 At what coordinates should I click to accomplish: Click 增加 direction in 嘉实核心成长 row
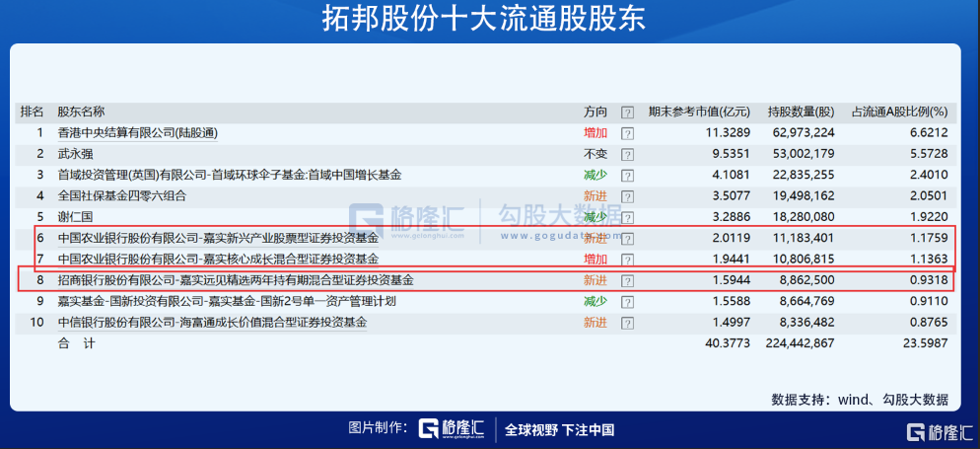coord(595,259)
